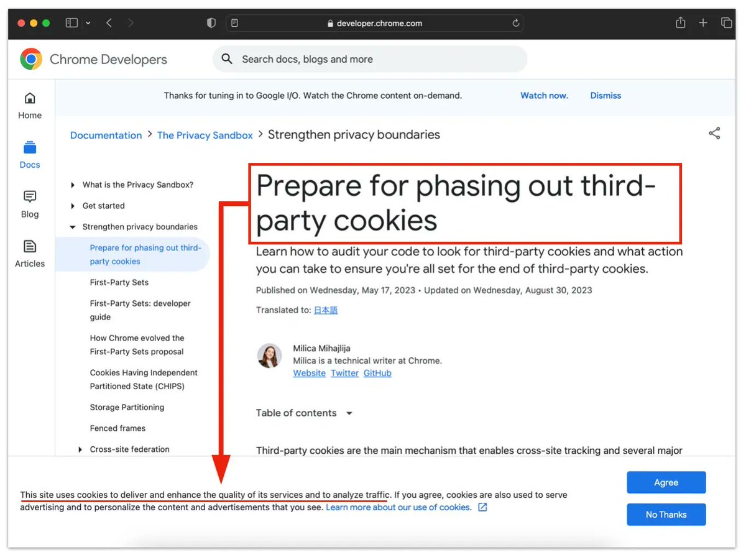Click the Chrome Developers title text
Viewport: 746px width, 560px height.
(x=108, y=60)
